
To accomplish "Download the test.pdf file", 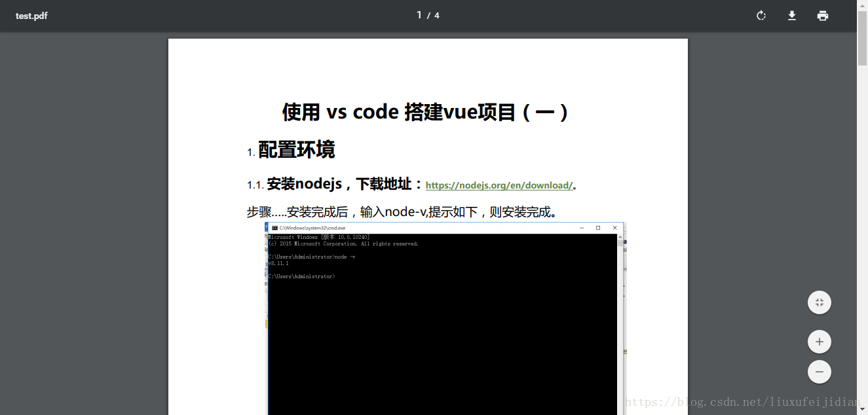I will coord(791,16).
